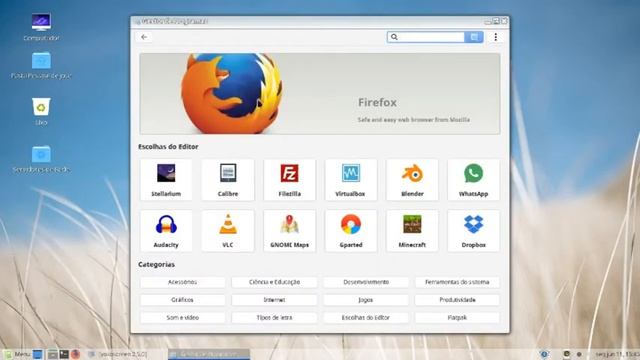The image size is (640, 360).
Task: Click the clock in the system tray
Action: (617, 354)
